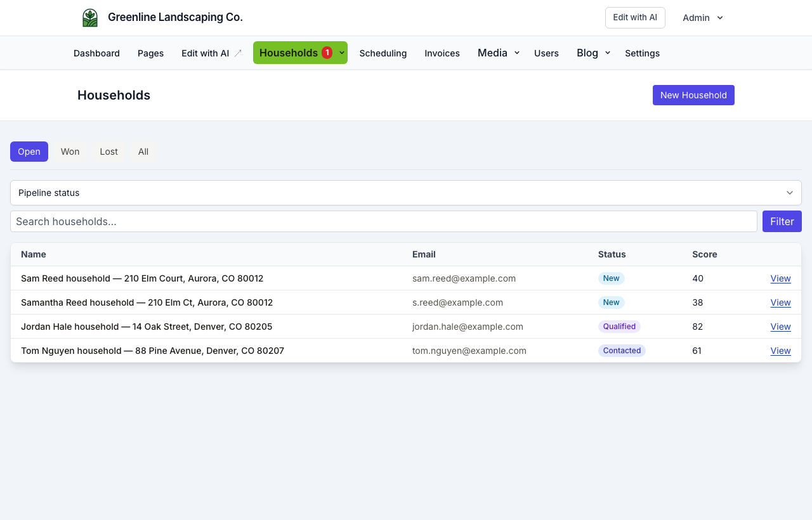
Task: Click the Status column header
Action: (612, 254)
